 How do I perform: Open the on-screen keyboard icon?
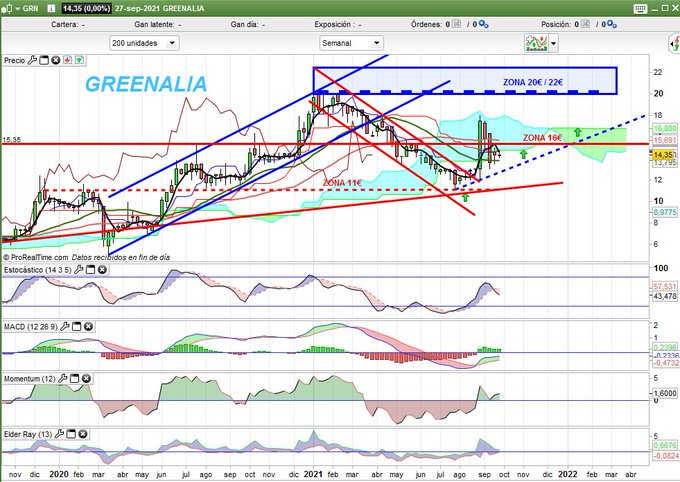[640, 8]
